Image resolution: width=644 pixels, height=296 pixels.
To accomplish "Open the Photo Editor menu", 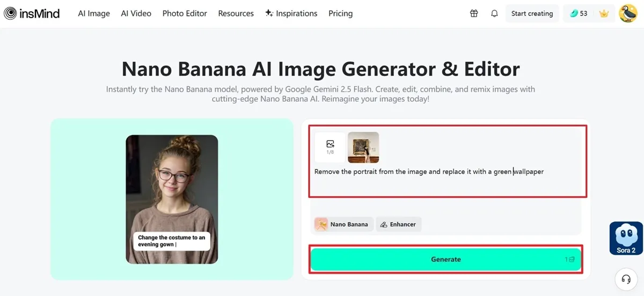I will 185,13.
